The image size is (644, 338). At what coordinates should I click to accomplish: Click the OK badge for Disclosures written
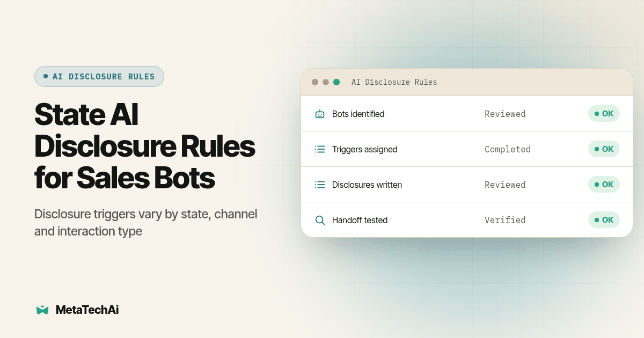click(x=604, y=185)
